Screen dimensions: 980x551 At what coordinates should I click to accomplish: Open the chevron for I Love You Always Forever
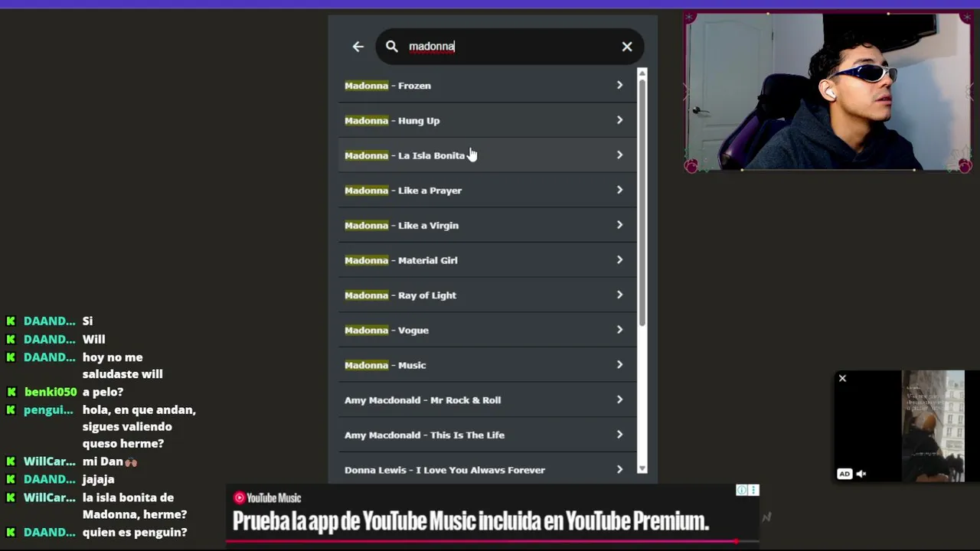(x=619, y=469)
